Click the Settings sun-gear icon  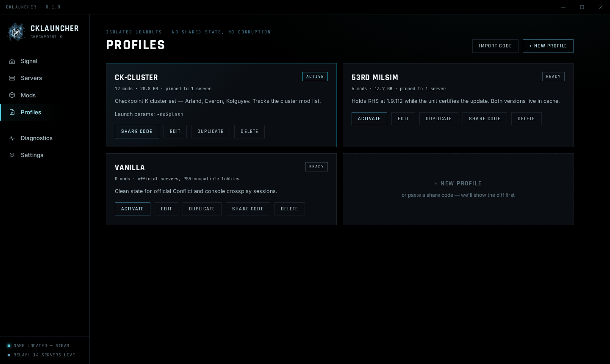pyautogui.click(x=12, y=155)
